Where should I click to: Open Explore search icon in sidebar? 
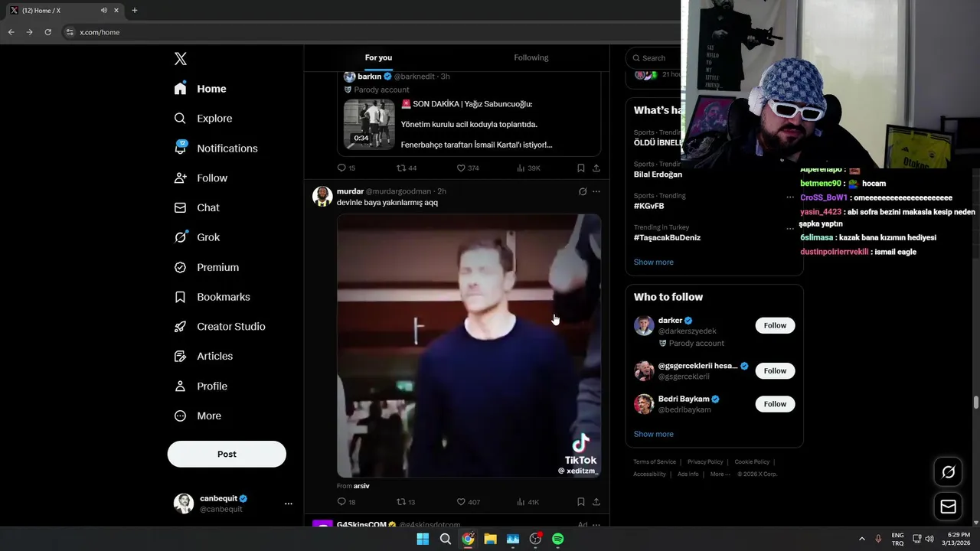click(x=180, y=119)
